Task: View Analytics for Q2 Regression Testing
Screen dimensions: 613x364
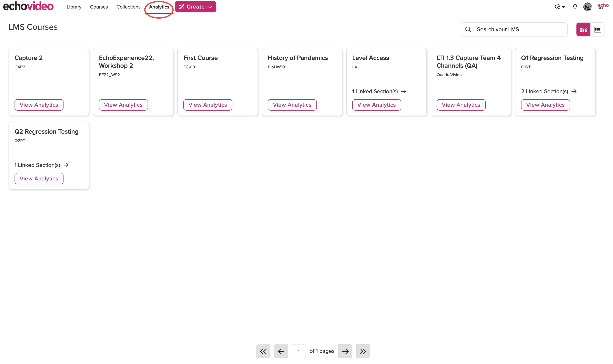Action: [x=39, y=179]
